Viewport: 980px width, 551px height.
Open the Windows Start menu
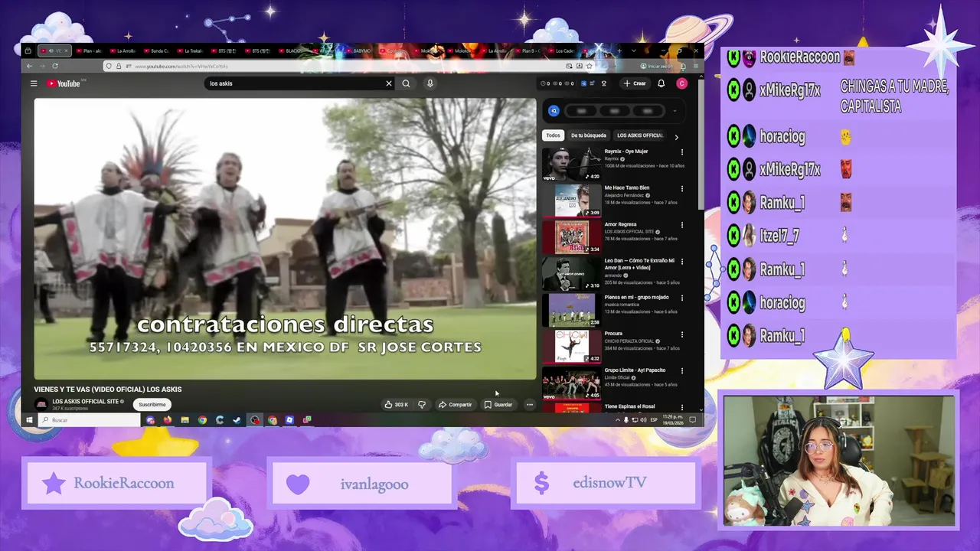tap(29, 419)
